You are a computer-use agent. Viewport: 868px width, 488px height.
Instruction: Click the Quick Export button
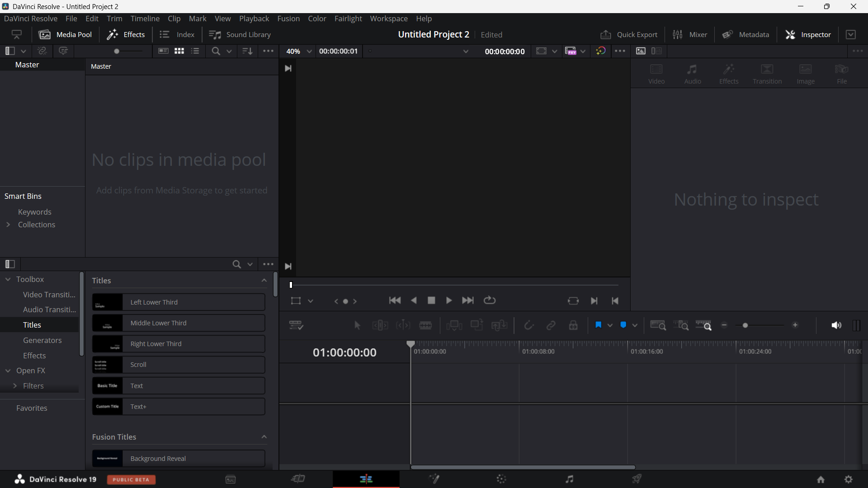coord(629,35)
